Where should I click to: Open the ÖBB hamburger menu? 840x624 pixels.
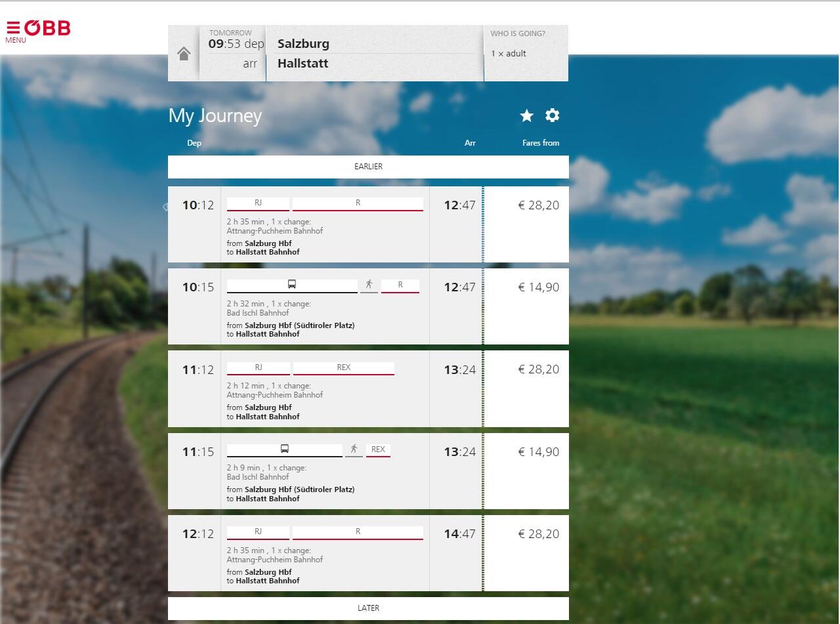click(x=13, y=30)
